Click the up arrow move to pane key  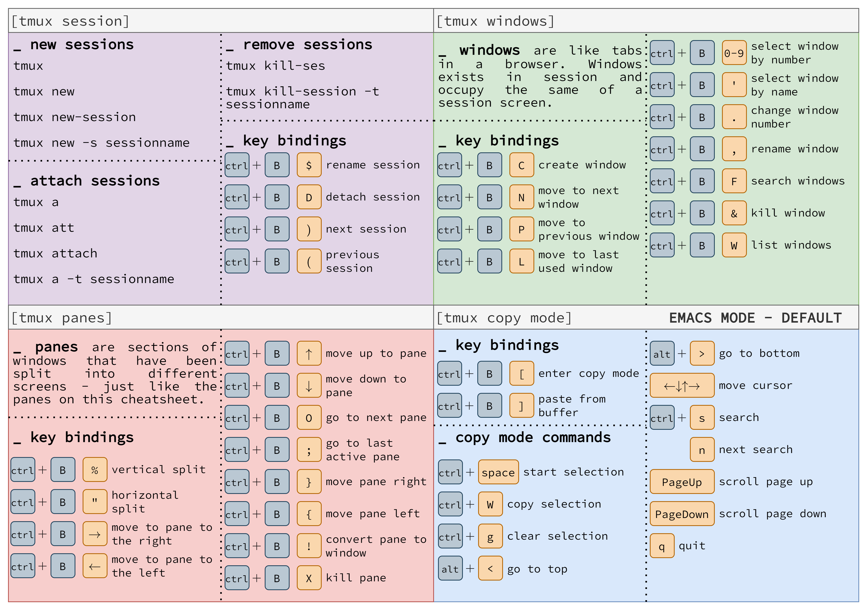pos(309,353)
